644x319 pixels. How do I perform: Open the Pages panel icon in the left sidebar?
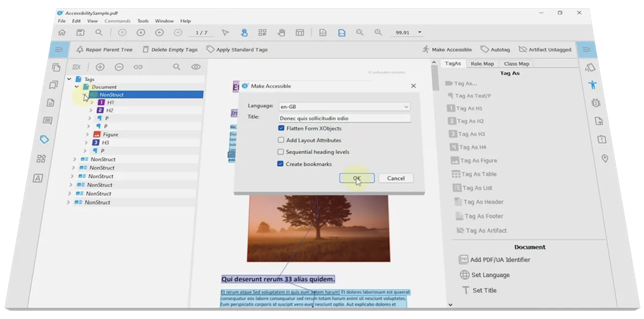tap(56, 67)
